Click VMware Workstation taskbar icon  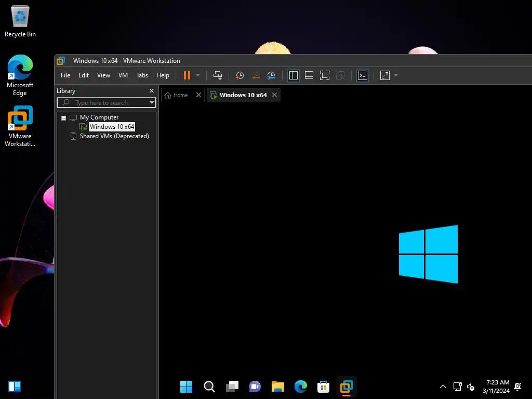347,387
